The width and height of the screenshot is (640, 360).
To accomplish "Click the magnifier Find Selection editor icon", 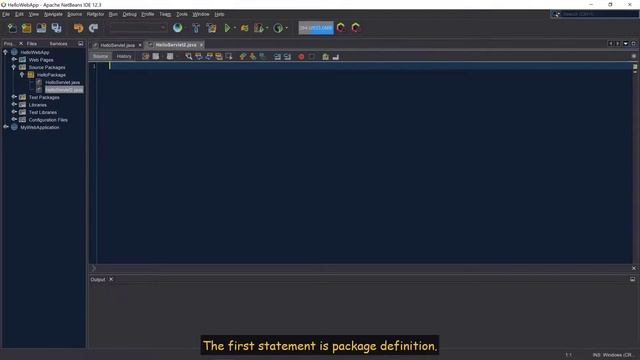I will point(189,57).
